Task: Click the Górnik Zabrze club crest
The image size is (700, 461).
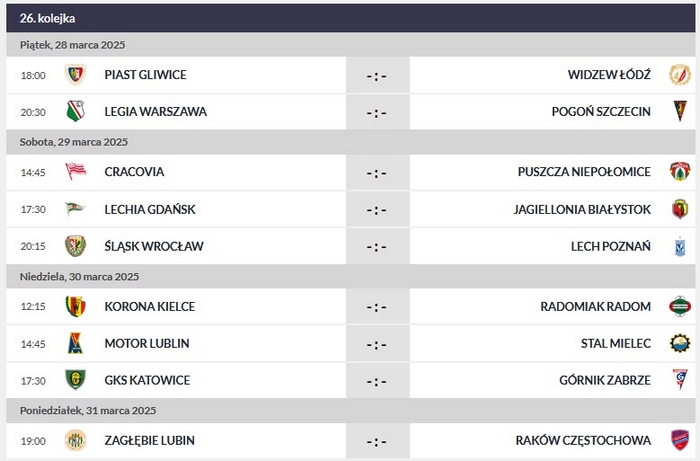Action: (680, 380)
